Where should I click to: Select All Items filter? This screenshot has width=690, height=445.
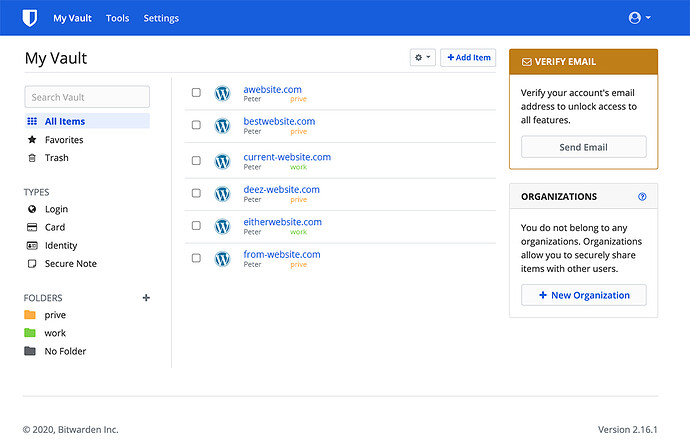(87, 121)
